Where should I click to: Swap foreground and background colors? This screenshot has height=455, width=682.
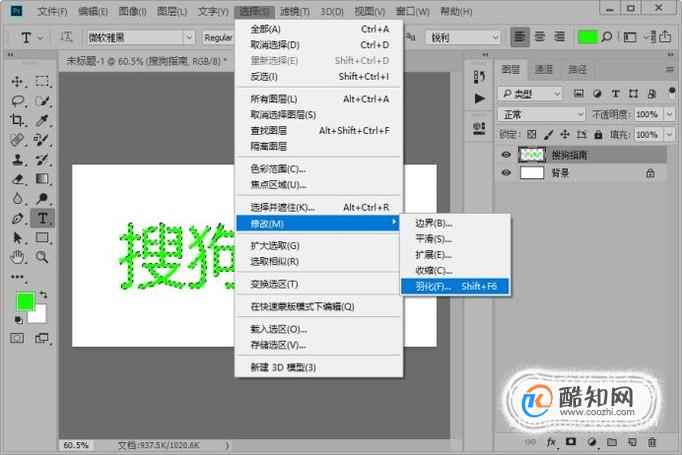tap(43, 294)
